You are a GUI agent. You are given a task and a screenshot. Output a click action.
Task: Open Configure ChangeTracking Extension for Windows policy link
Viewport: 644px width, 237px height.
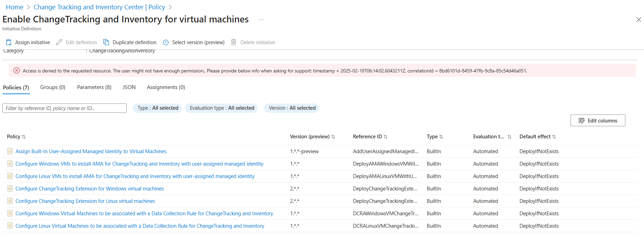90,189
